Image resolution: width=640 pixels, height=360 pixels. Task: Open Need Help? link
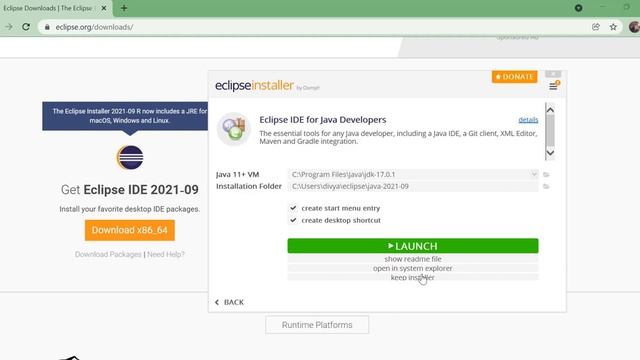(166, 254)
